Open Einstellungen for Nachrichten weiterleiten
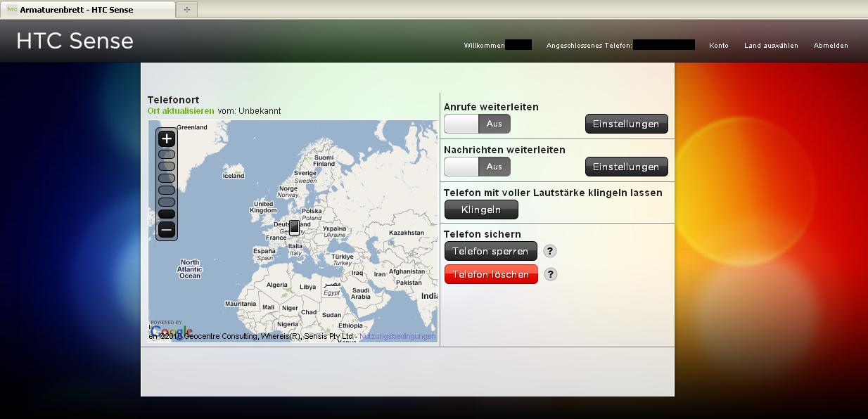Image resolution: width=868 pixels, height=419 pixels. point(626,167)
